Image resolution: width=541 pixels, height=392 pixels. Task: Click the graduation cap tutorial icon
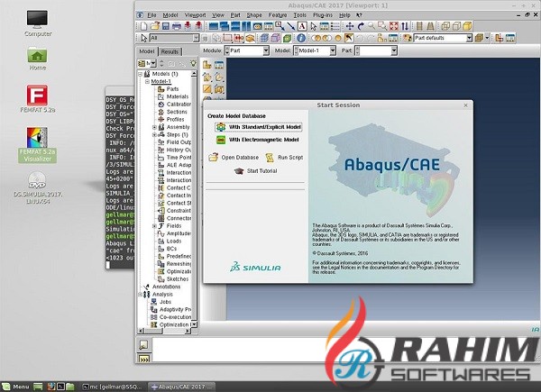pos(239,170)
